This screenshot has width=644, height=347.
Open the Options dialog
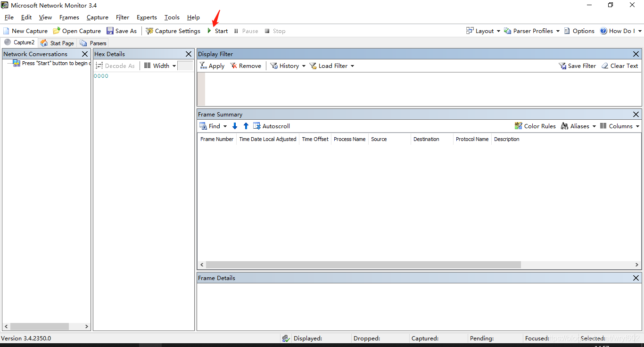tap(579, 31)
